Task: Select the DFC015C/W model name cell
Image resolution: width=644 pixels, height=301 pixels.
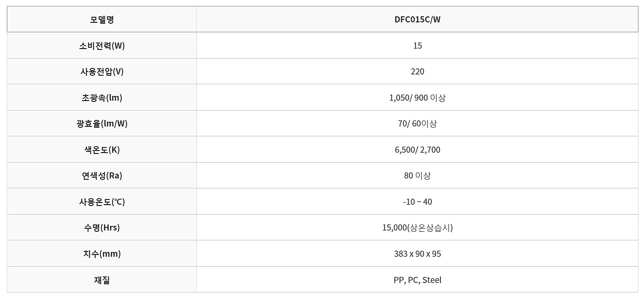Action: (417, 19)
